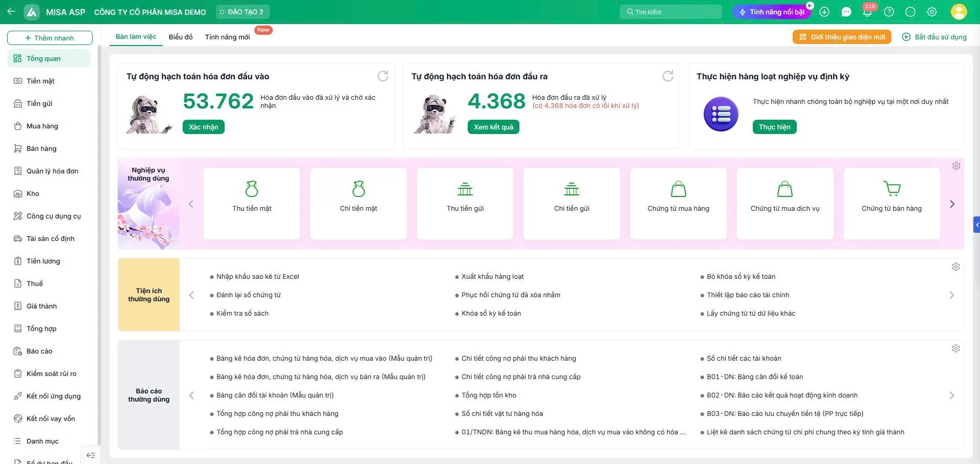Select Quản lý hóa đơn in sidebar
The width and height of the screenshot is (980, 464).
point(49,171)
